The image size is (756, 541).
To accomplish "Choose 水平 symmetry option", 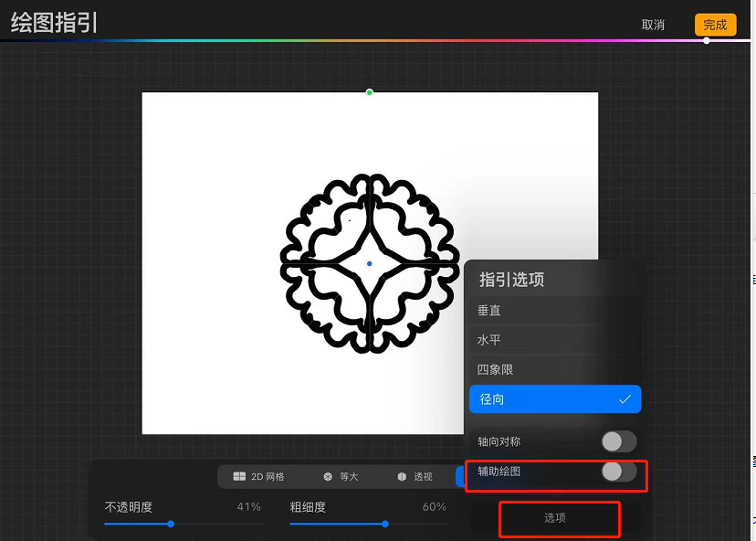I will [555, 340].
